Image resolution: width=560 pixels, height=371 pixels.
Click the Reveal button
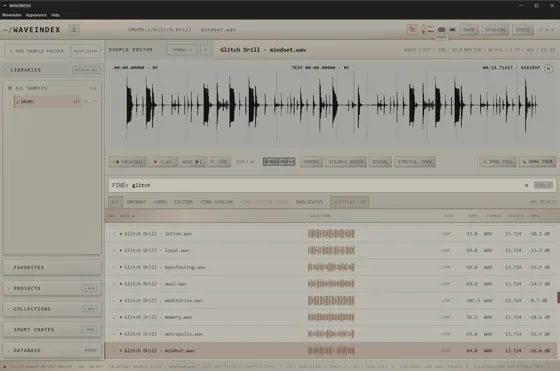click(x=380, y=162)
